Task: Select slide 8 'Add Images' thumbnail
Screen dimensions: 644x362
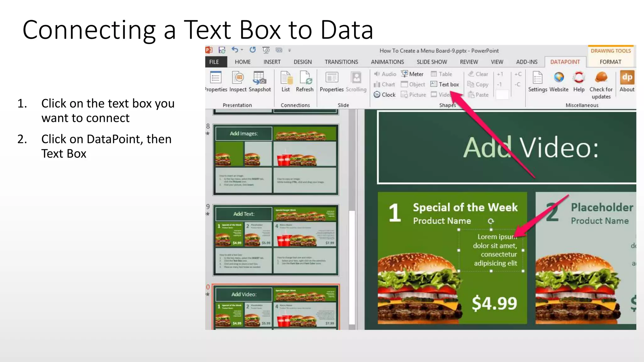Action: coord(275,159)
